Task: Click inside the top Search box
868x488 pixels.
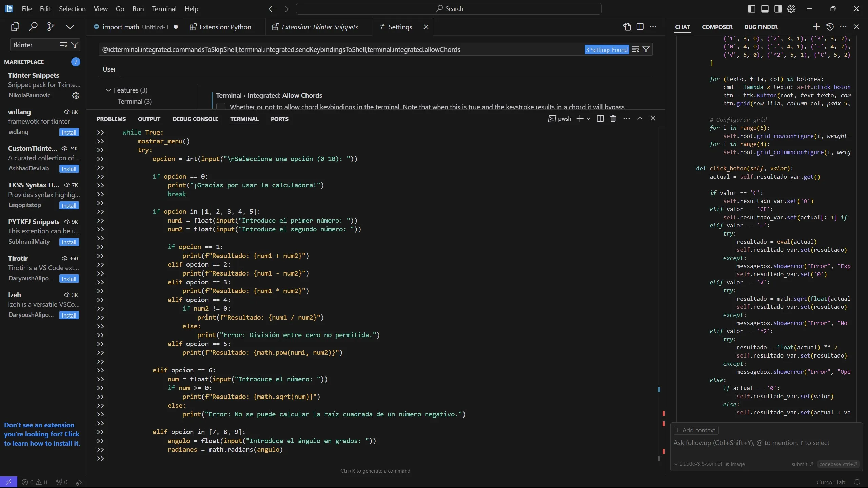Action: 449,8
